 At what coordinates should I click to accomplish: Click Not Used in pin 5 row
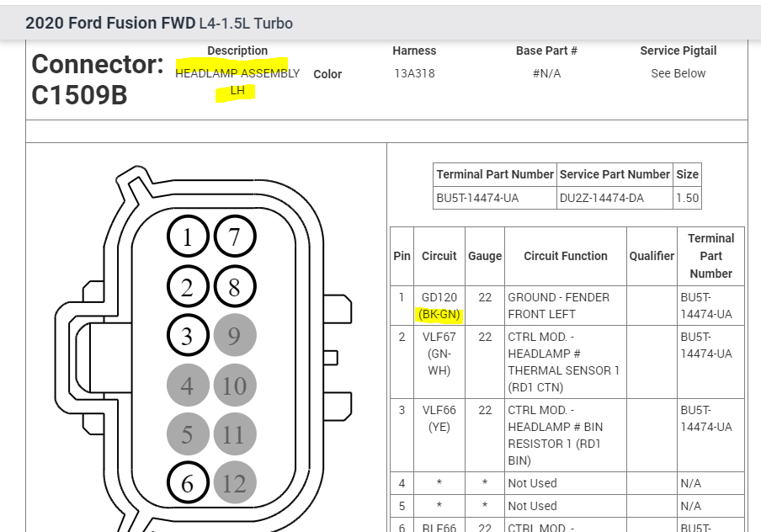coord(532,506)
